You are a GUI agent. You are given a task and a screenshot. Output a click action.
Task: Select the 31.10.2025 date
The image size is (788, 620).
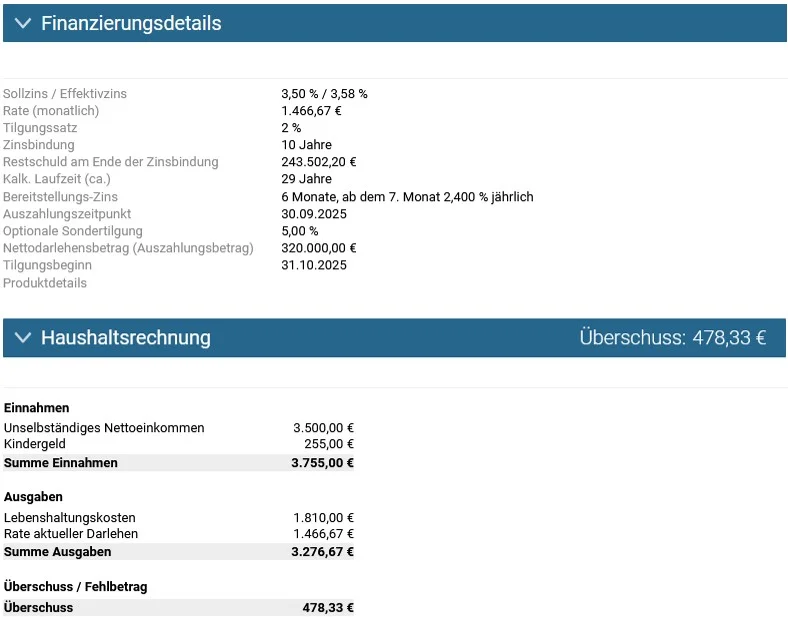click(314, 265)
